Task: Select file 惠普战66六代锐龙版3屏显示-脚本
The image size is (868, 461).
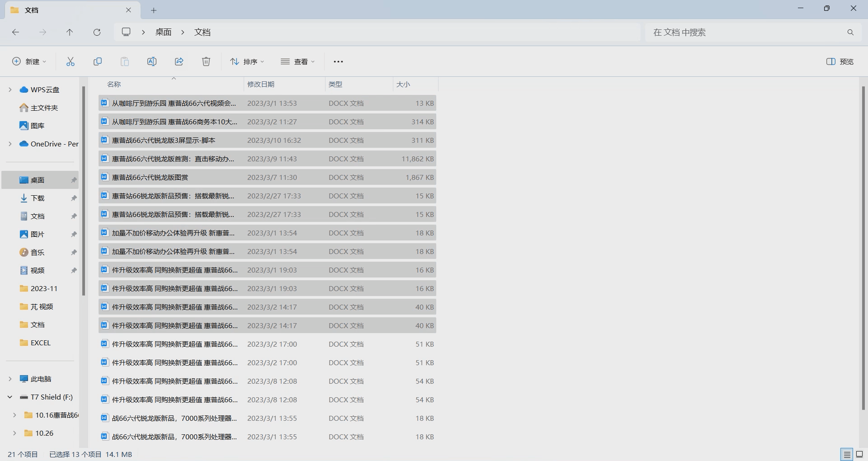Action: click(x=267, y=140)
